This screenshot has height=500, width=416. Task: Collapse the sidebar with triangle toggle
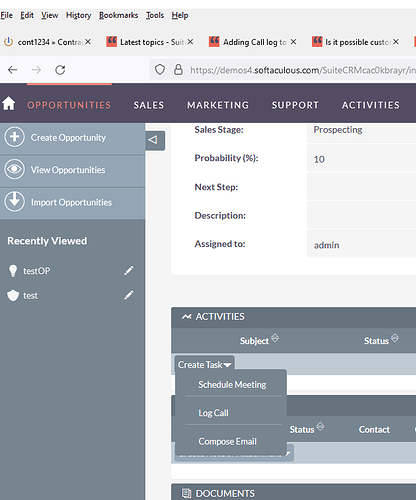point(155,140)
